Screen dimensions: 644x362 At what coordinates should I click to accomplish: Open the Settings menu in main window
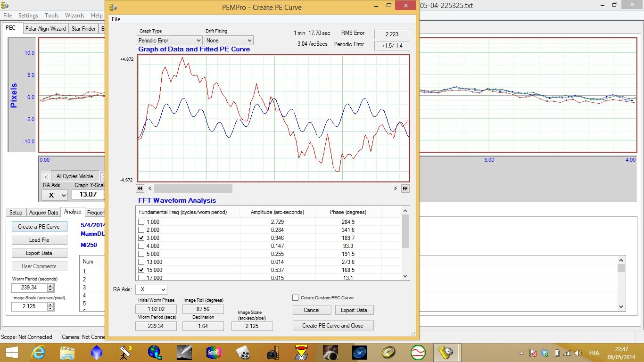click(28, 16)
